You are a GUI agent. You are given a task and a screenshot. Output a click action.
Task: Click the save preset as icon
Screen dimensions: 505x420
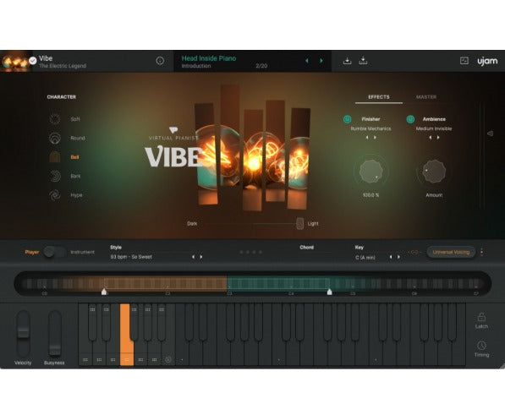[363, 61]
